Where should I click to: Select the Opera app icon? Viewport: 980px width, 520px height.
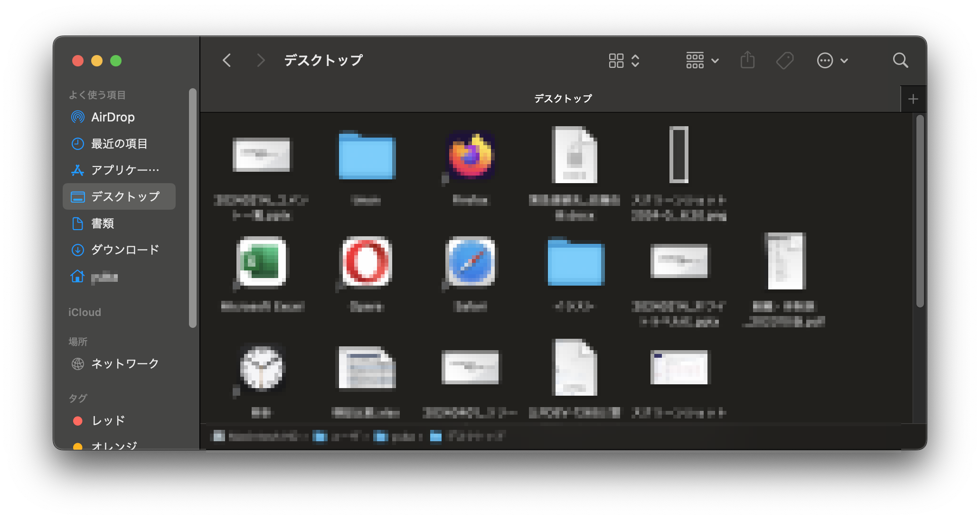(x=367, y=262)
